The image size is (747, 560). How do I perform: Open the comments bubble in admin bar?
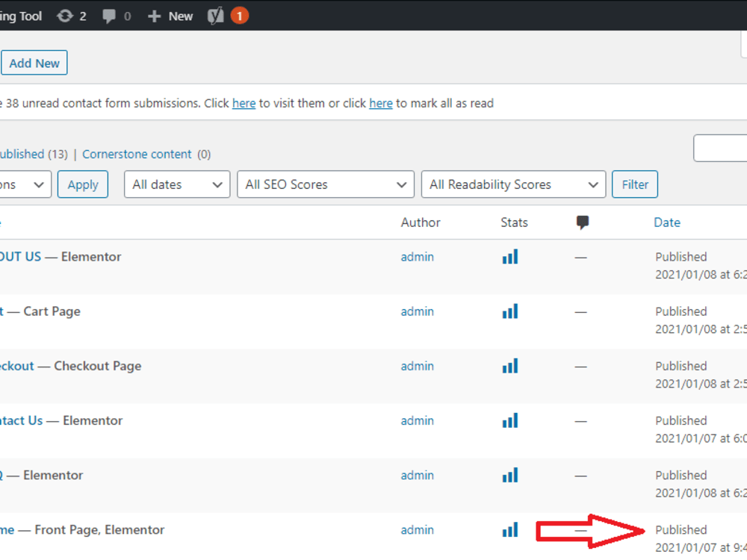point(117,16)
